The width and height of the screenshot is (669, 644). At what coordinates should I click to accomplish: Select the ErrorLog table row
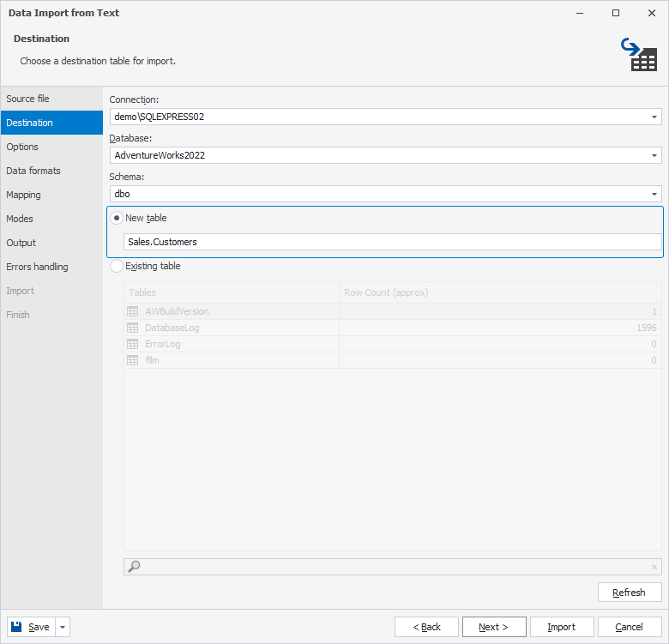click(x=393, y=344)
